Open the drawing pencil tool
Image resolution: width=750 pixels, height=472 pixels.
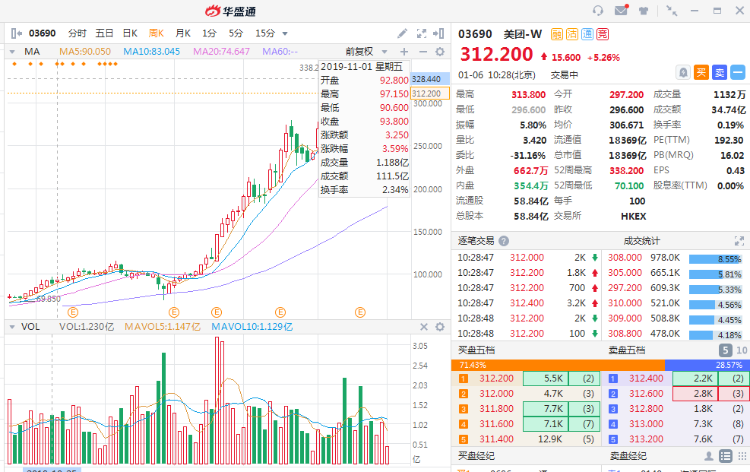pyautogui.click(x=402, y=33)
